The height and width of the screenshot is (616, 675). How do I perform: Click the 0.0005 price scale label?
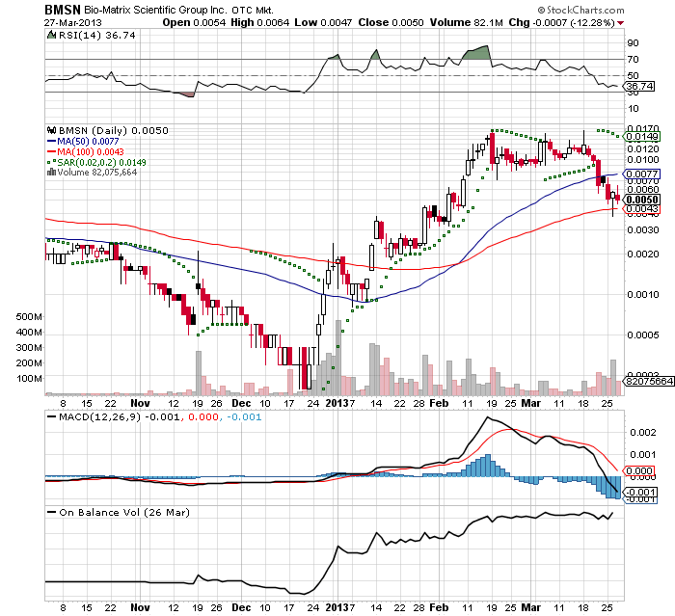coord(643,335)
